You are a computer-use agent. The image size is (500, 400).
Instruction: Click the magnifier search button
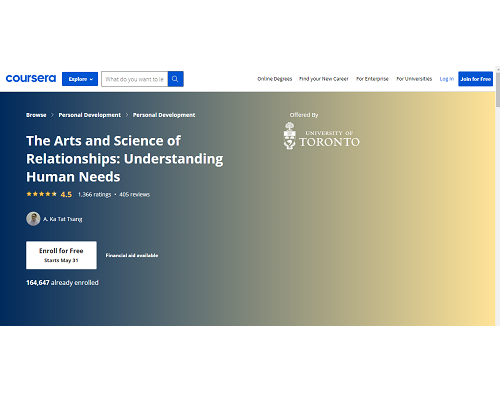(x=176, y=79)
